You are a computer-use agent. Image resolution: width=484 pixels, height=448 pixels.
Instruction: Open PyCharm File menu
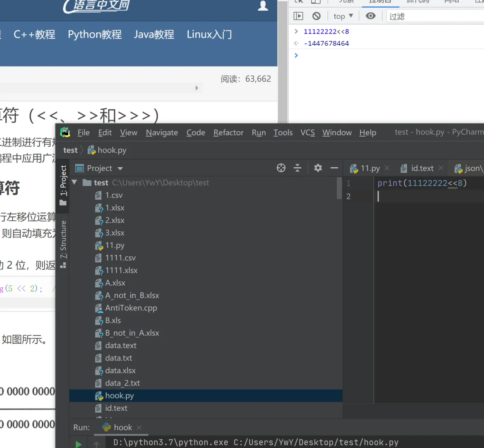tap(83, 132)
